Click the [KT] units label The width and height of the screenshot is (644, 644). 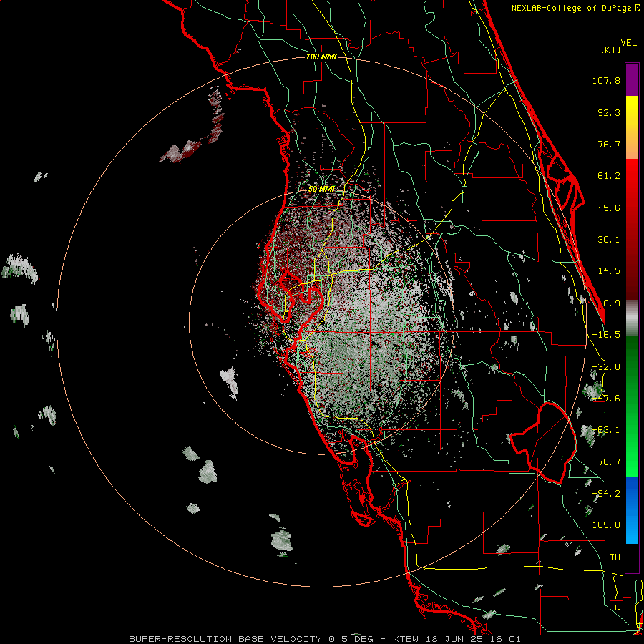611,49
